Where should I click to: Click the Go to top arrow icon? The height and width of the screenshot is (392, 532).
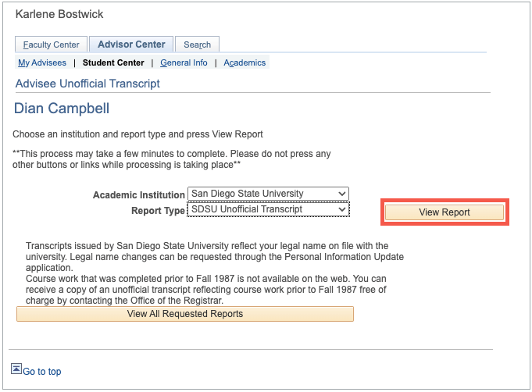click(16, 369)
